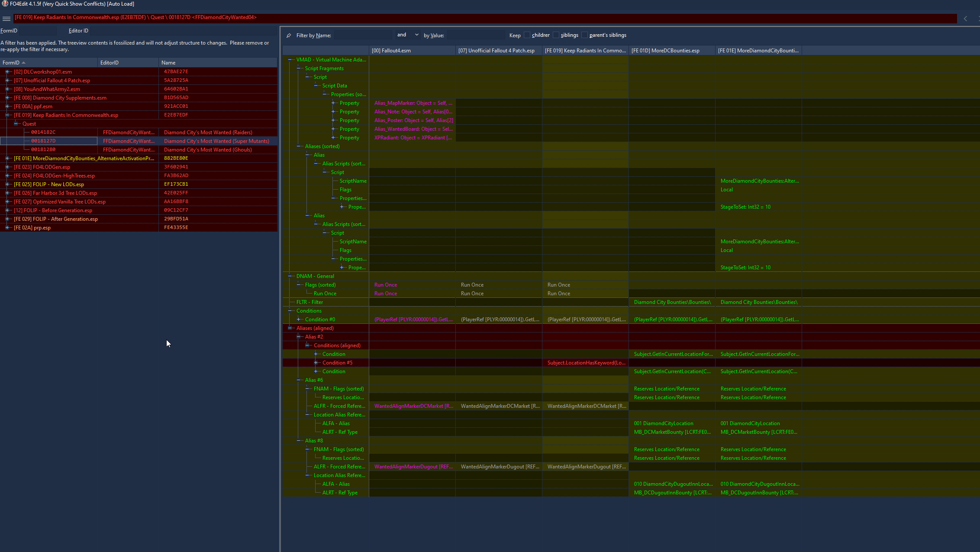
Task: Collapse the VMAD Virtual Machine Adapter node
Action: point(290,60)
